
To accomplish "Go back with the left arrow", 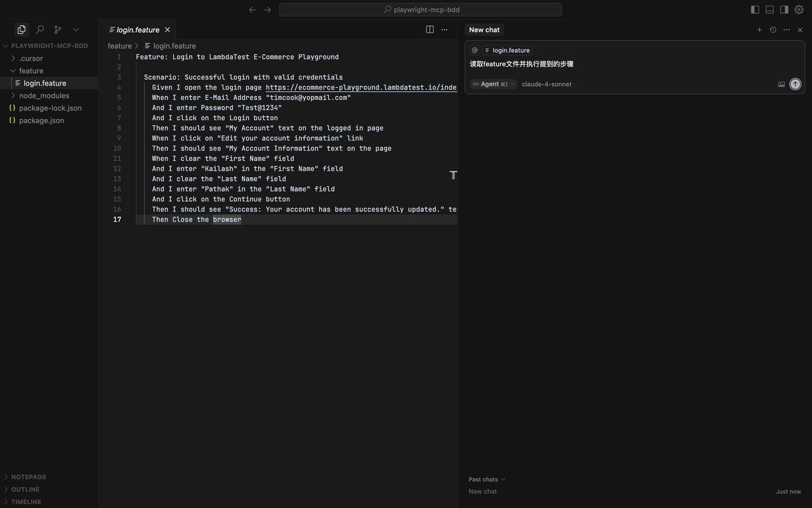I will pyautogui.click(x=252, y=10).
